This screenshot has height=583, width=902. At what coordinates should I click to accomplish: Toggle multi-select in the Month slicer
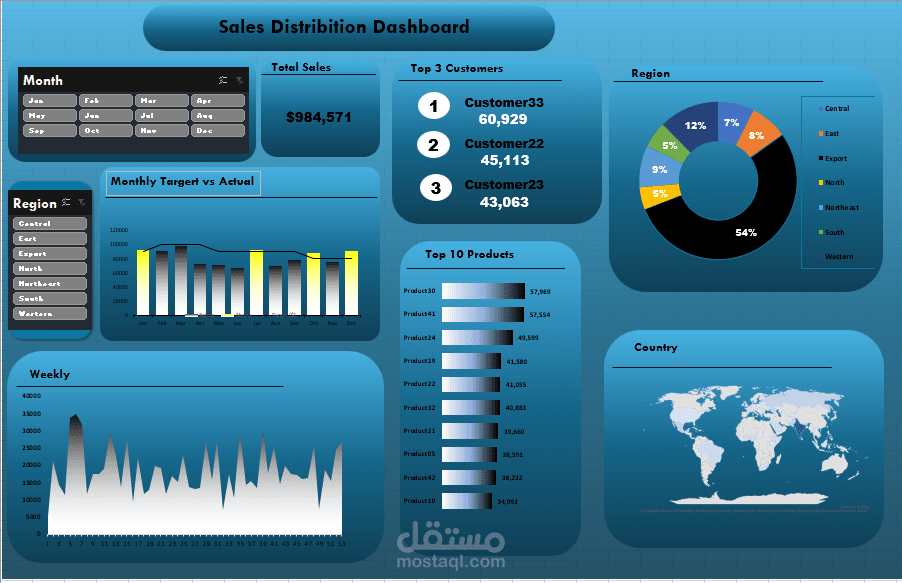point(223,81)
